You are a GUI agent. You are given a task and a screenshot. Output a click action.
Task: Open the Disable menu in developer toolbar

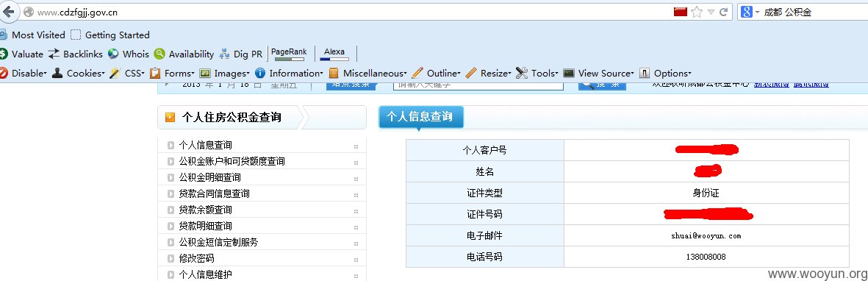pyautogui.click(x=24, y=73)
